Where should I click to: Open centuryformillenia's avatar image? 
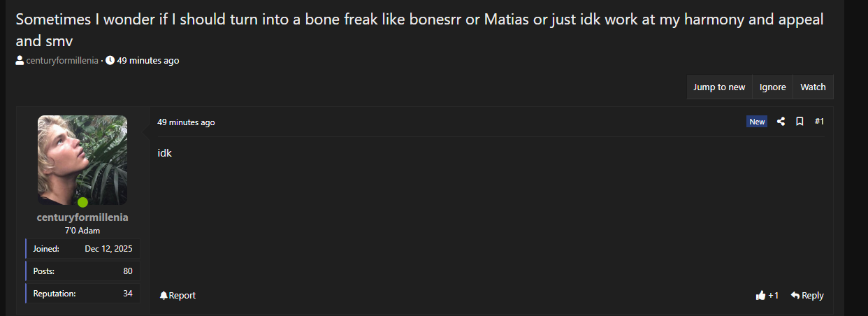pos(82,159)
